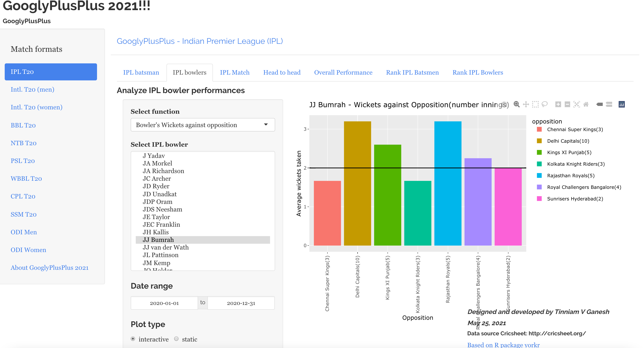Open the Rank IPL Bowlers tab

[477, 72]
